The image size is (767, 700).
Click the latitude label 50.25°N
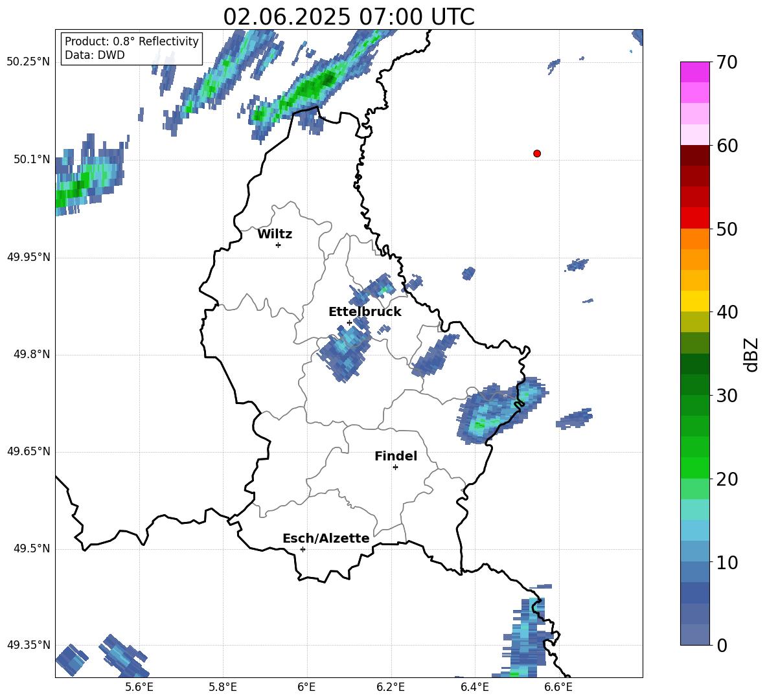coord(29,62)
